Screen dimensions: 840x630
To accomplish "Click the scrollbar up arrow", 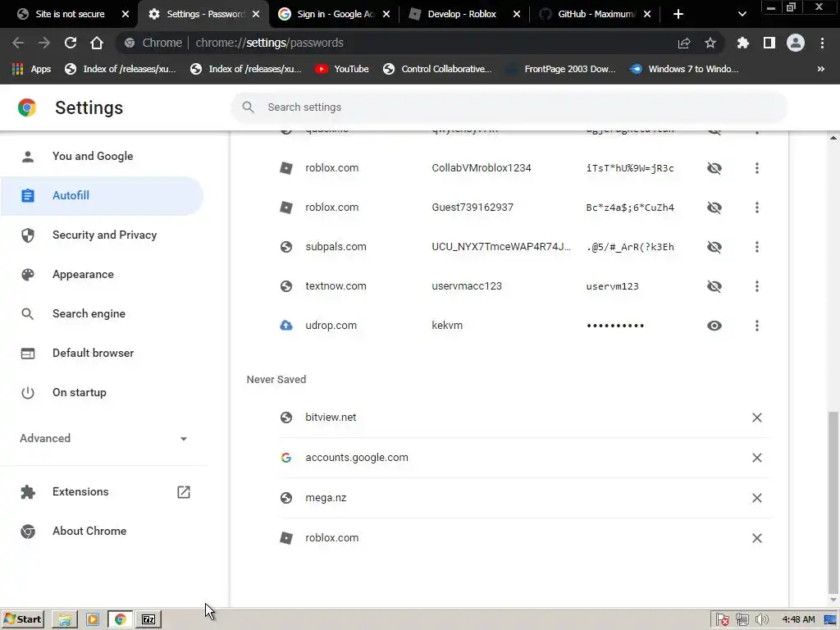I will [833, 138].
